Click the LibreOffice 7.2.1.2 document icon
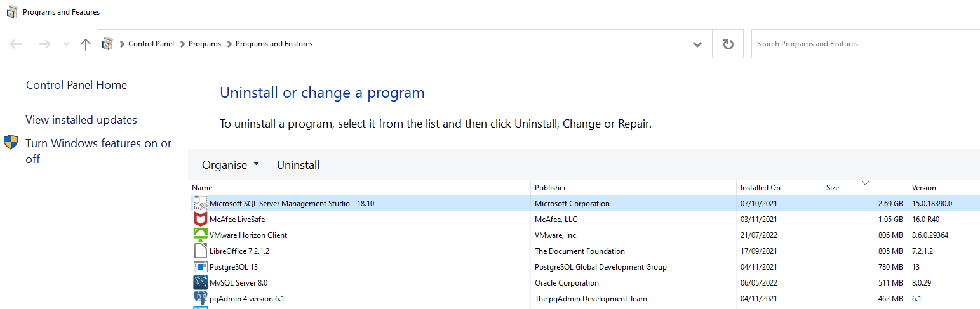 (200, 251)
